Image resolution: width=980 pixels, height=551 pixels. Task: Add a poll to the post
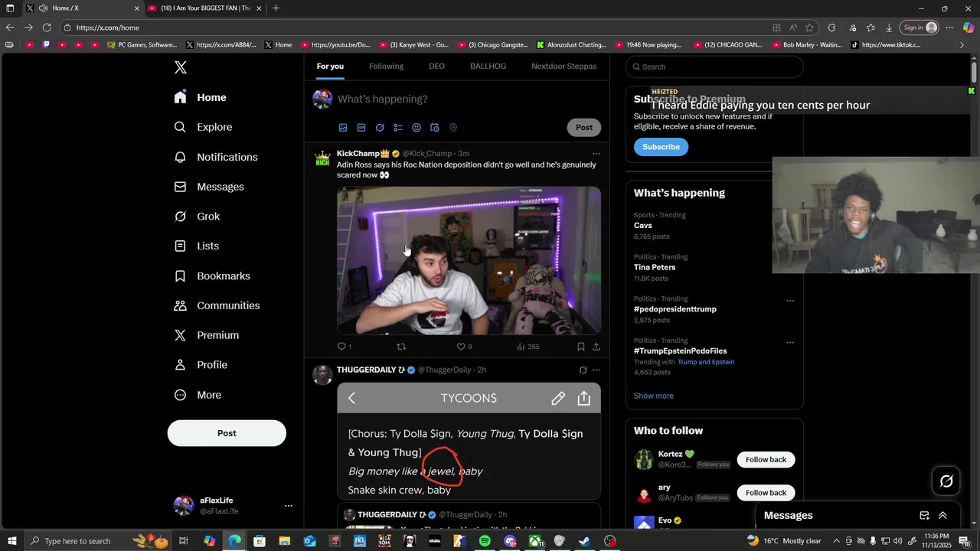coord(398,128)
